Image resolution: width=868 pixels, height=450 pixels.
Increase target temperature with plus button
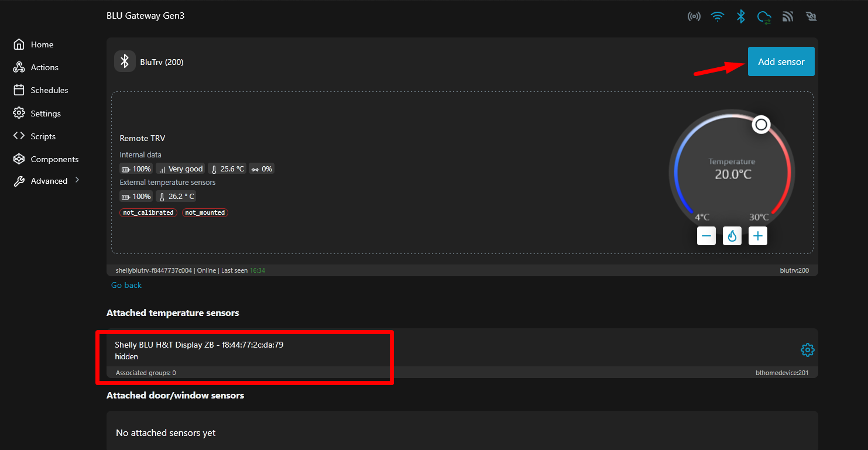758,236
